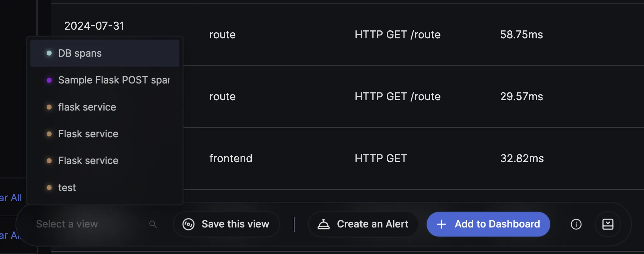Select the DB spans view

[105, 53]
